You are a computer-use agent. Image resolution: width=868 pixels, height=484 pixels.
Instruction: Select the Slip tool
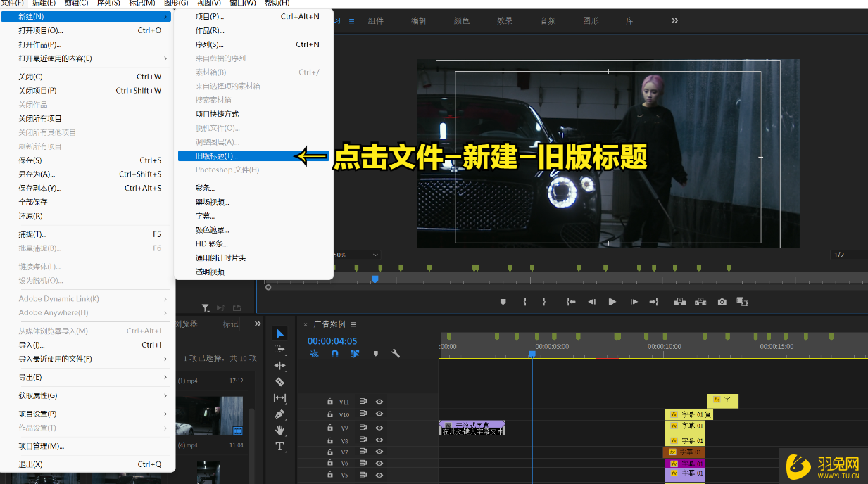point(279,397)
